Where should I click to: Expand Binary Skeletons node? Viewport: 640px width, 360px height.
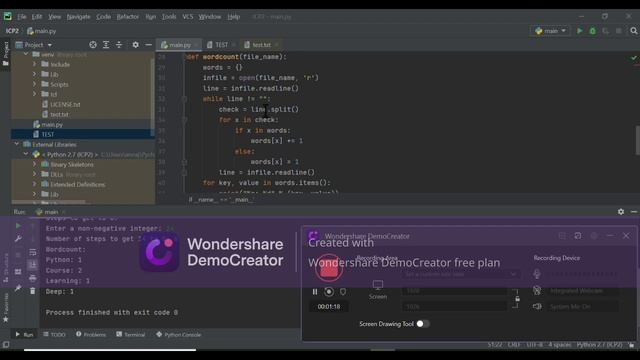click(35, 164)
